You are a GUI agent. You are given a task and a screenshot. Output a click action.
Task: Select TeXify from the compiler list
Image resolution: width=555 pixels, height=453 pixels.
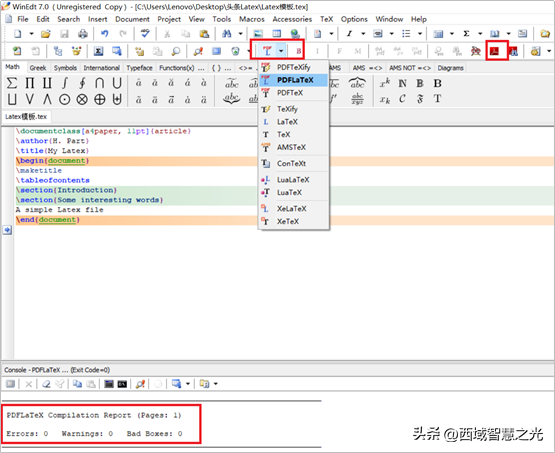point(294,109)
